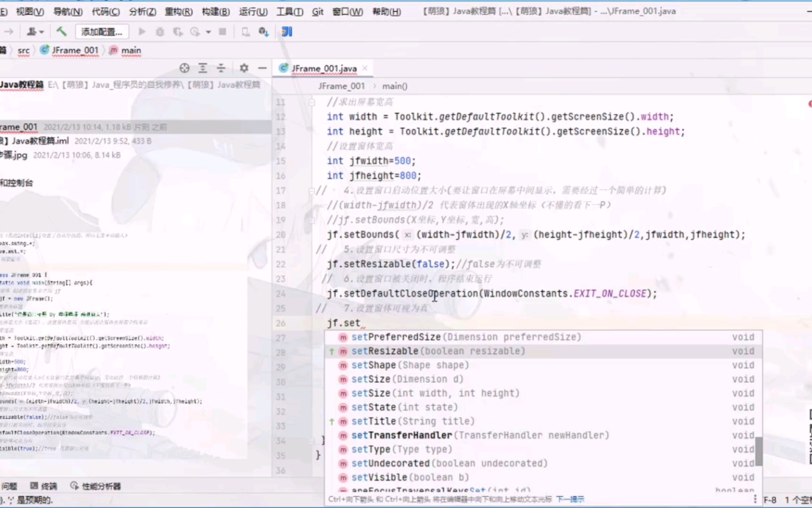
Task: Select setTitle(String title) completion suggestion
Action: [543, 421]
